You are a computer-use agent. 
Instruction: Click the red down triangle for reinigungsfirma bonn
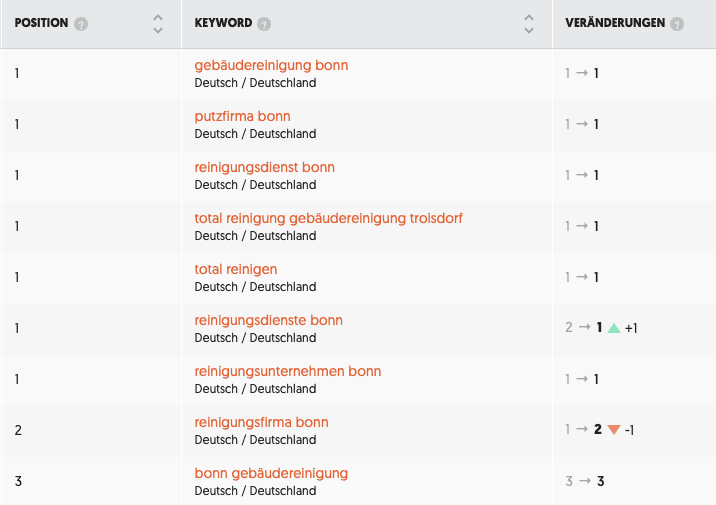pos(614,430)
